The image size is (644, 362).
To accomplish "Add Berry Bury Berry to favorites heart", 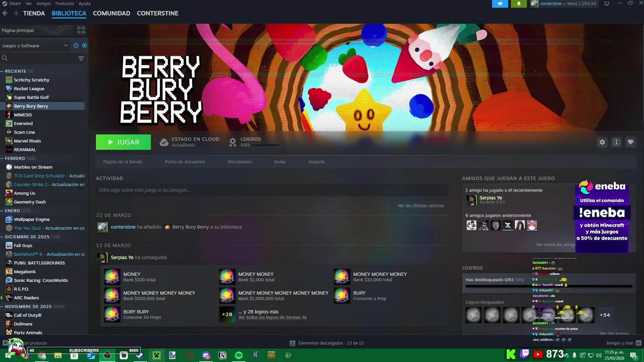I will (630, 142).
